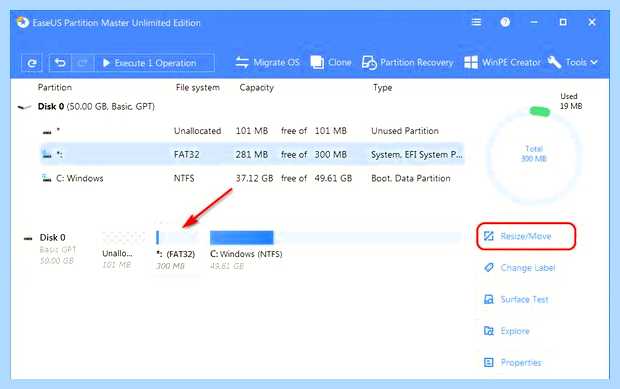Select the FAT32 EFI System partition row

point(252,154)
